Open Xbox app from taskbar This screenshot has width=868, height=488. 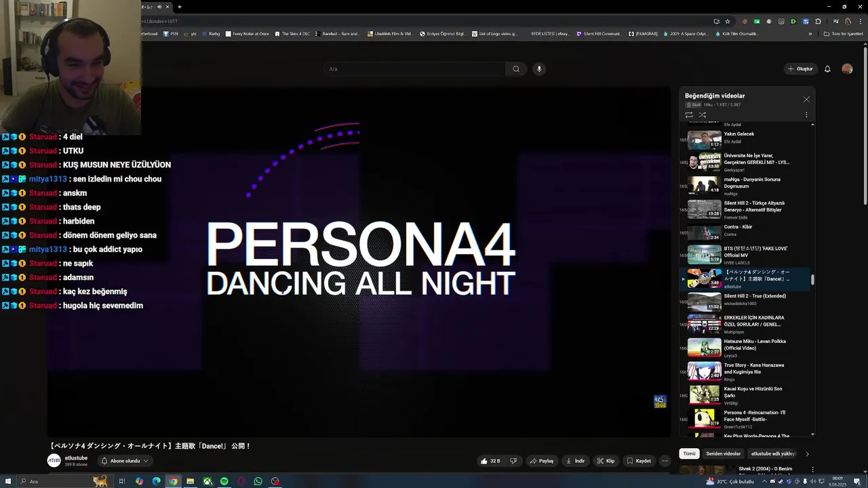(208, 481)
